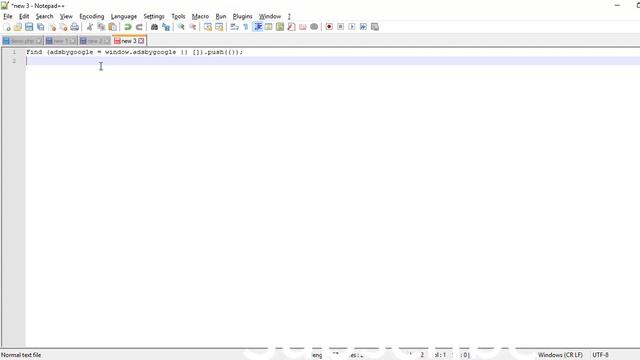Open the Function List panel icon
640x360 pixels.
pyautogui.click(x=291, y=27)
